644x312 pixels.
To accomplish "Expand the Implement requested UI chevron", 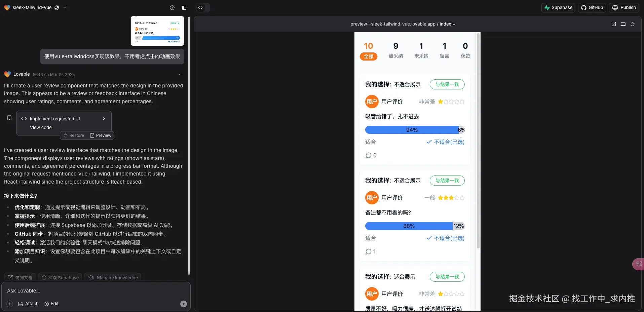I will pos(104,118).
